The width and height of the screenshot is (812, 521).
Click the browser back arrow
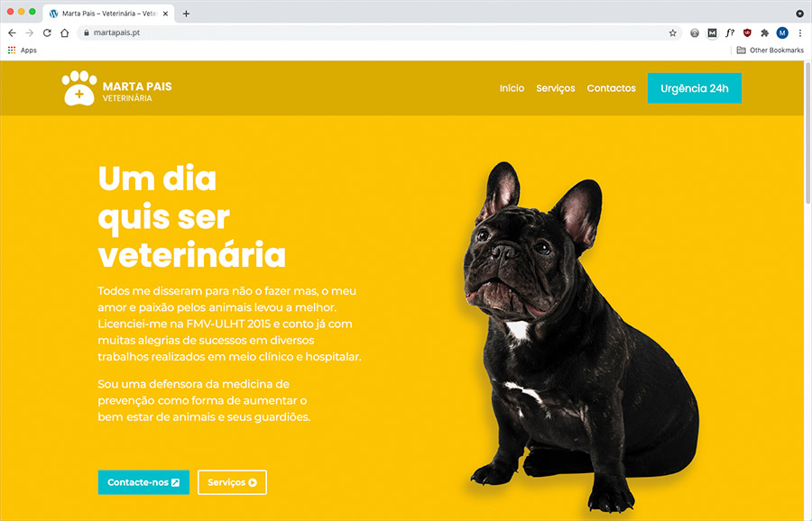[x=12, y=32]
